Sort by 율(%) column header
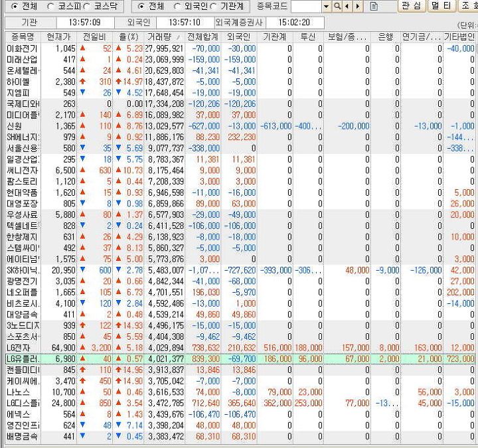 128,37
